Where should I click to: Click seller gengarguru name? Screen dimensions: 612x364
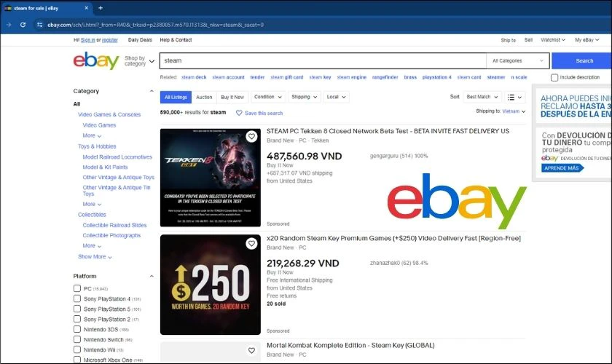[x=384, y=156]
